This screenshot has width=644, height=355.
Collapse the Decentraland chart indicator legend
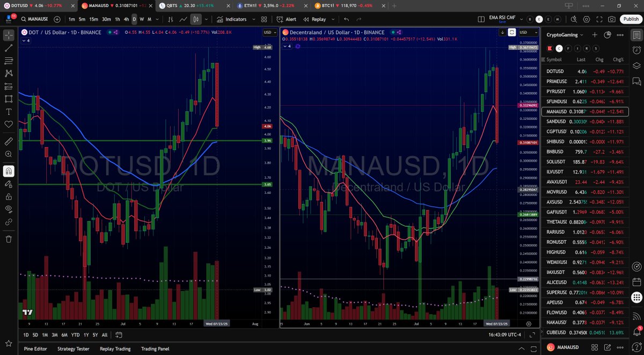288,46
